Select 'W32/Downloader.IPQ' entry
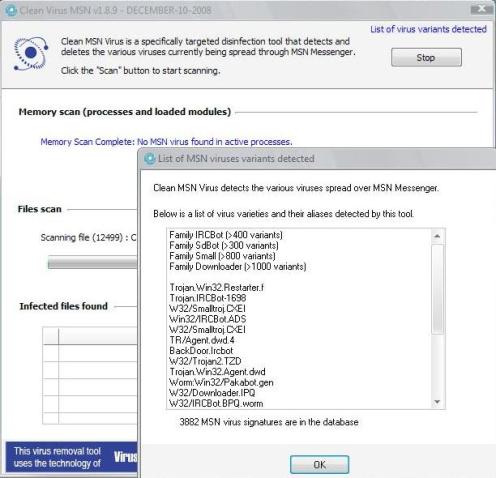 (x=212, y=393)
